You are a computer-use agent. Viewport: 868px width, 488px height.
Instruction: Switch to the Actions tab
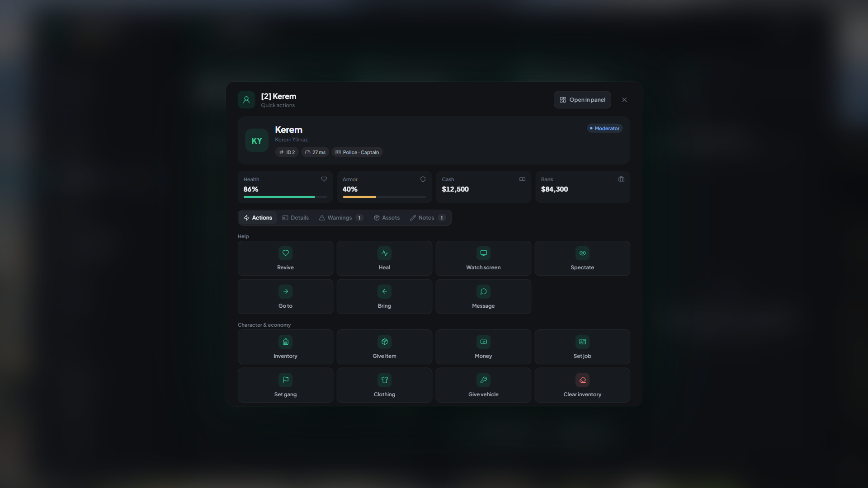click(x=258, y=218)
